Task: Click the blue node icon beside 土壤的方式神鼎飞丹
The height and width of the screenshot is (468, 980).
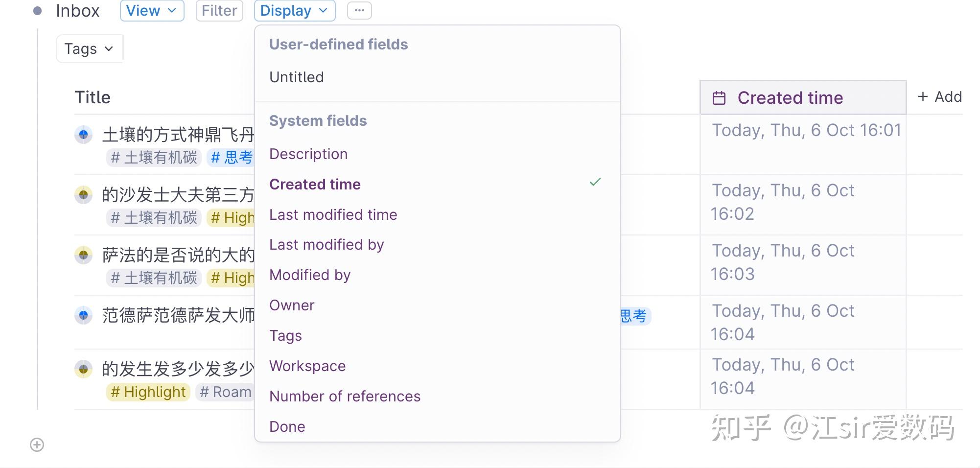Action: 83,135
